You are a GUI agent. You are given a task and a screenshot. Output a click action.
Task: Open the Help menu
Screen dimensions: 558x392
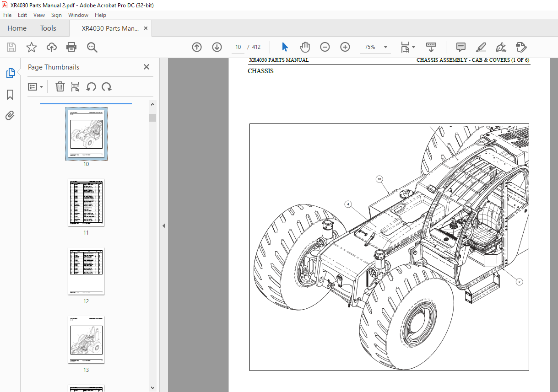coord(100,15)
